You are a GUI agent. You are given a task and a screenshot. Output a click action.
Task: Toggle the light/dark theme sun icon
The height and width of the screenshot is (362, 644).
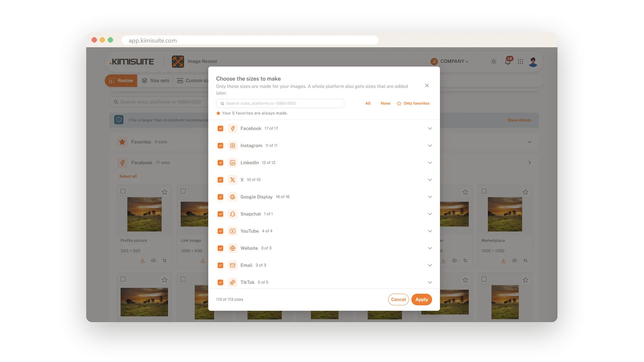point(494,62)
